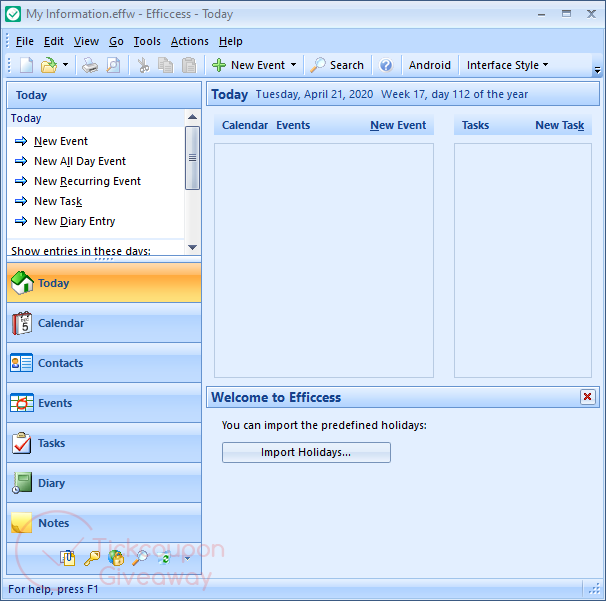606x601 pixels.
Task: Click the Paste clipboard icon
Action: tap(189, 65)
